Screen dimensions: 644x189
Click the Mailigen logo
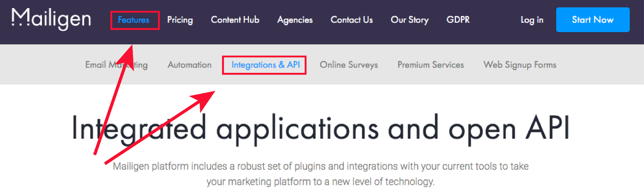pos(51,19)
